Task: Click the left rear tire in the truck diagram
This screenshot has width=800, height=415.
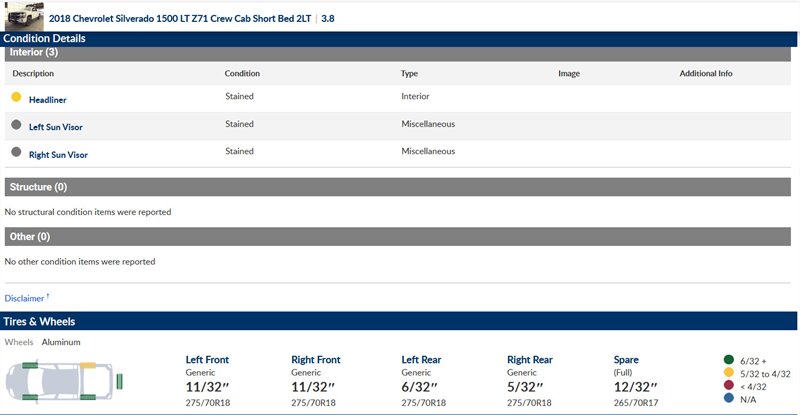Action: coord(87,396)
